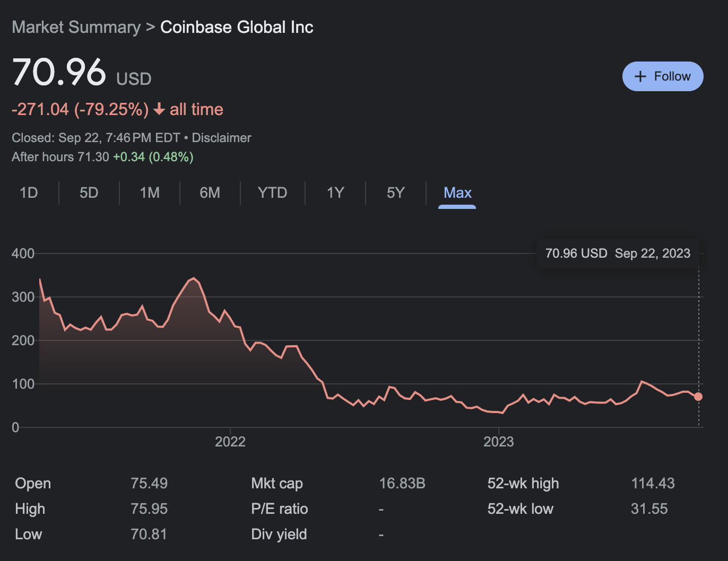The image size is (728, 561).
Task: Click the 2023 axis label on the chart
Action: pos(499,441)
